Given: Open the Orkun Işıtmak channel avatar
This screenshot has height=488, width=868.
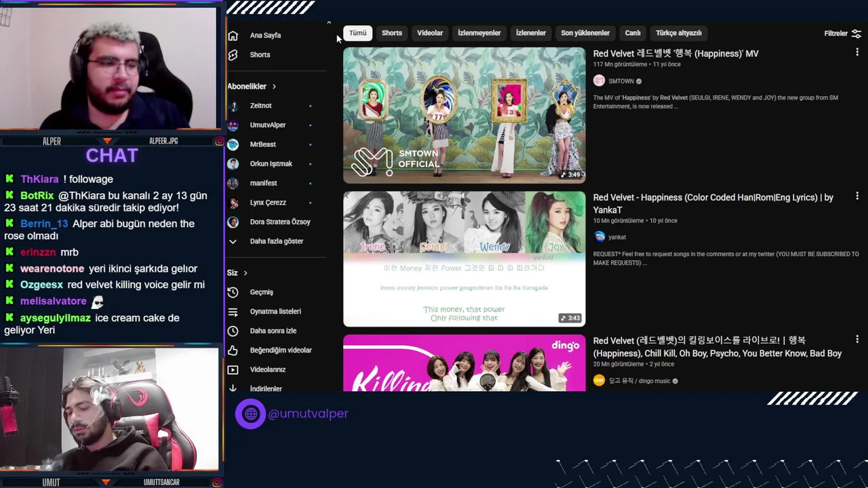Looking at the screenshot, I should pos(233,164).
